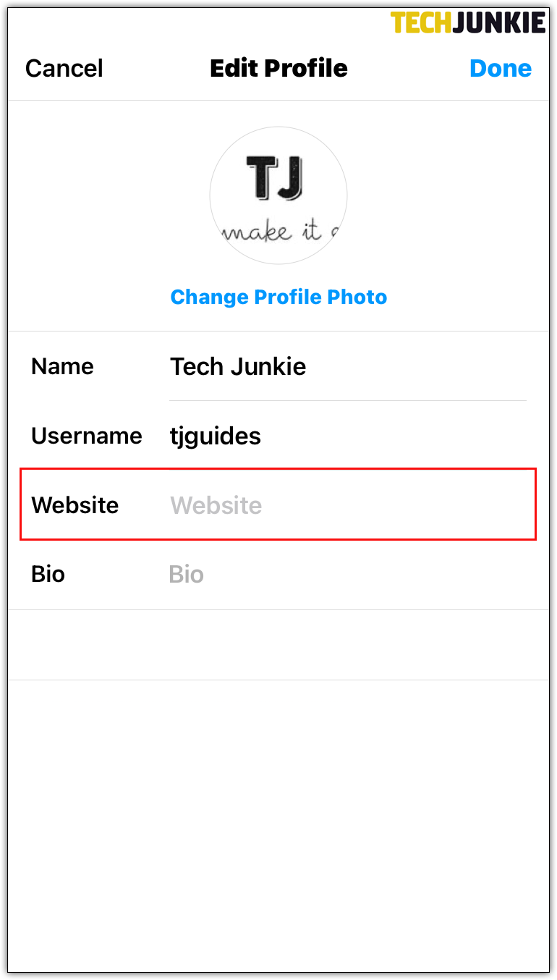The height and width of the screenshot is (980, 557).
Task: Click the yellow TECH part of logo
Action: pos(421,22)
